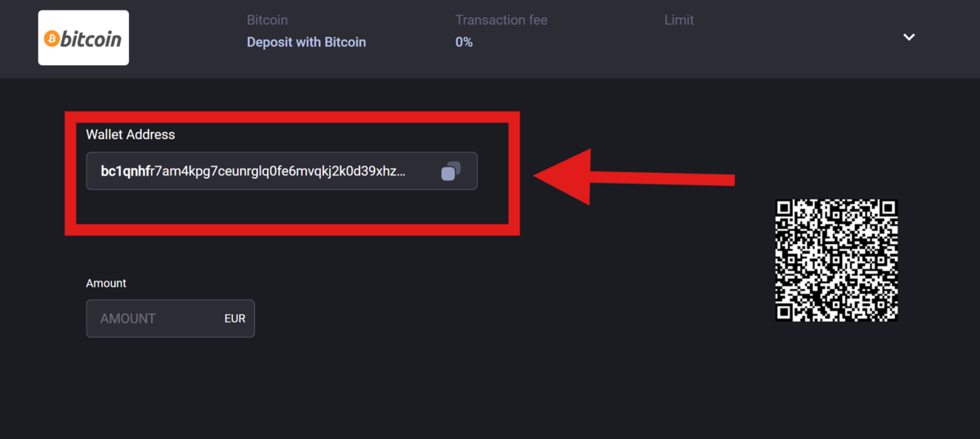Click the orange Bitcoin coin symbol
This screenshot has height=439, width=980.
click(x=51, y=38)
